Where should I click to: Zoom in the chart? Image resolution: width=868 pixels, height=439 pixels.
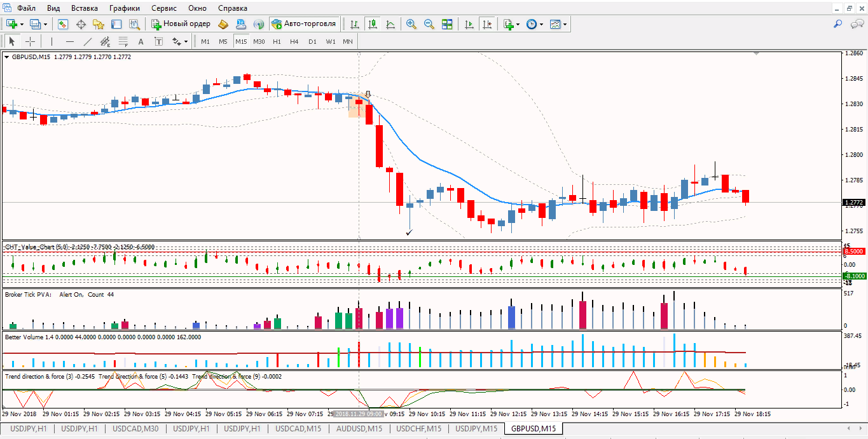(411, 24)
